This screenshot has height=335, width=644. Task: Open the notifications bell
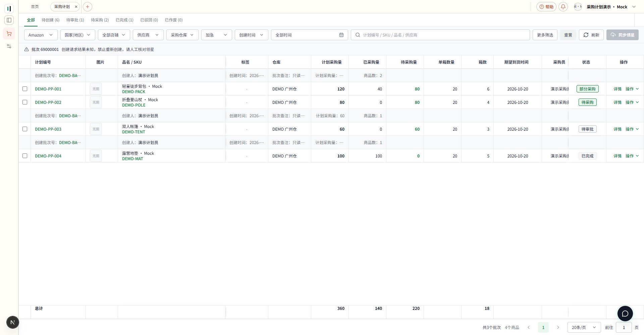(563, 7)
